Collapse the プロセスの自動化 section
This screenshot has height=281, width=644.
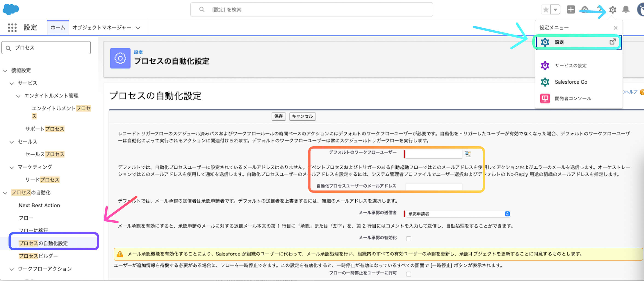[x=5, y=193]
